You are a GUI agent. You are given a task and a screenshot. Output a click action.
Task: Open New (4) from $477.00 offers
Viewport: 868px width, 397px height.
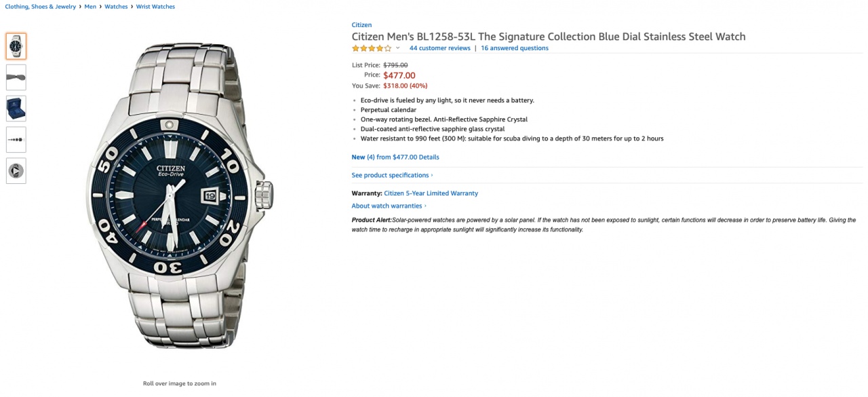click(395, 157)
